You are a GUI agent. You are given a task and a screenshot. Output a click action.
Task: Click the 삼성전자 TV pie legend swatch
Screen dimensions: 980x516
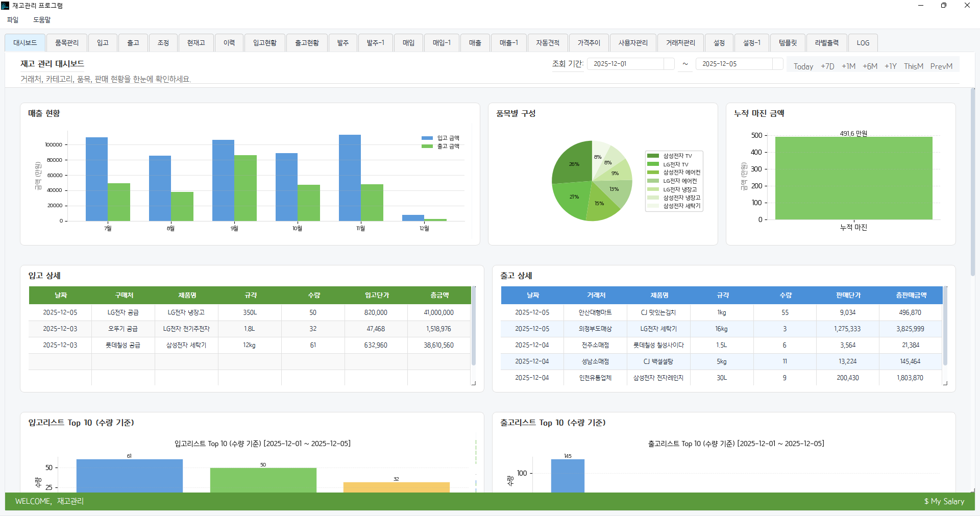pos(653,156)
